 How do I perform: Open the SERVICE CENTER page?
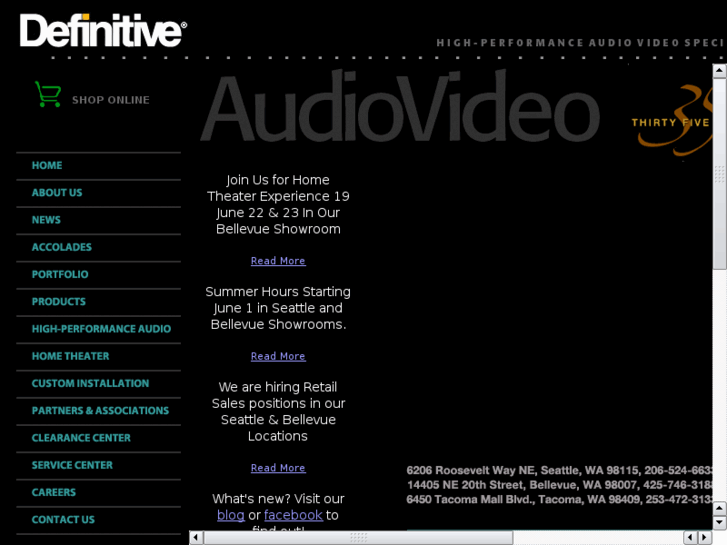(x=72, y=465)
